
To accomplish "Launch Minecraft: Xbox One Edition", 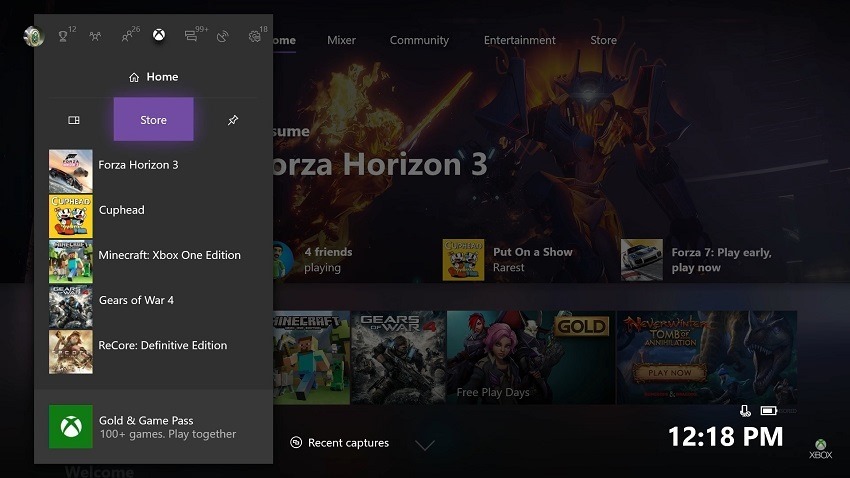I will point(153,261).
